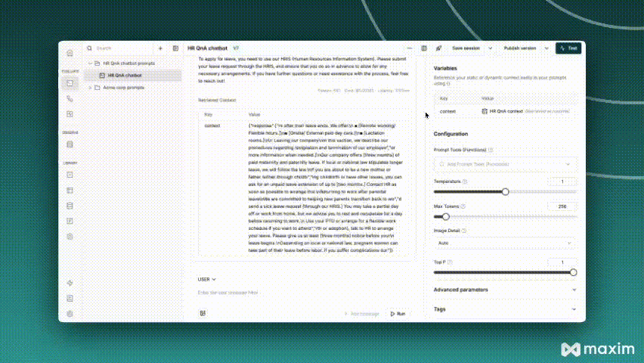Open the three-dots more menu in header
This screenshot has width=644, height=363.
tap(410, 48)
